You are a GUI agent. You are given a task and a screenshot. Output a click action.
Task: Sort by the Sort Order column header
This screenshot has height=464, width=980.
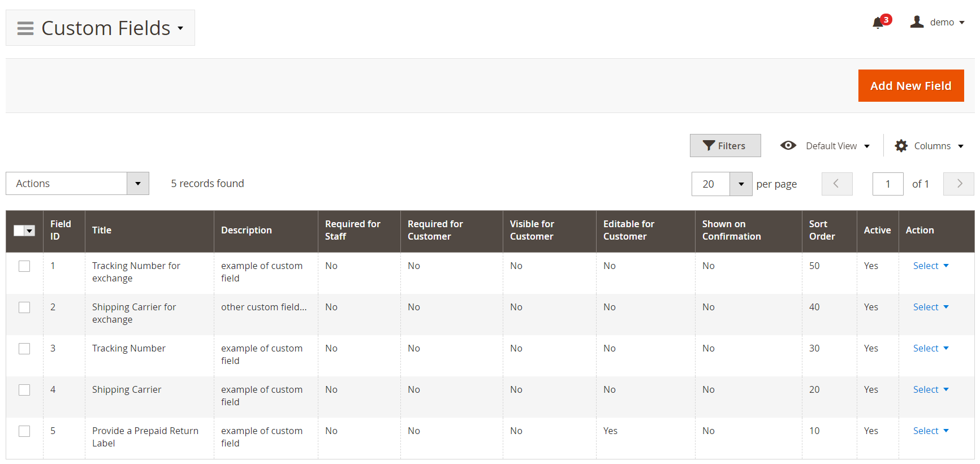coord(822,231)
